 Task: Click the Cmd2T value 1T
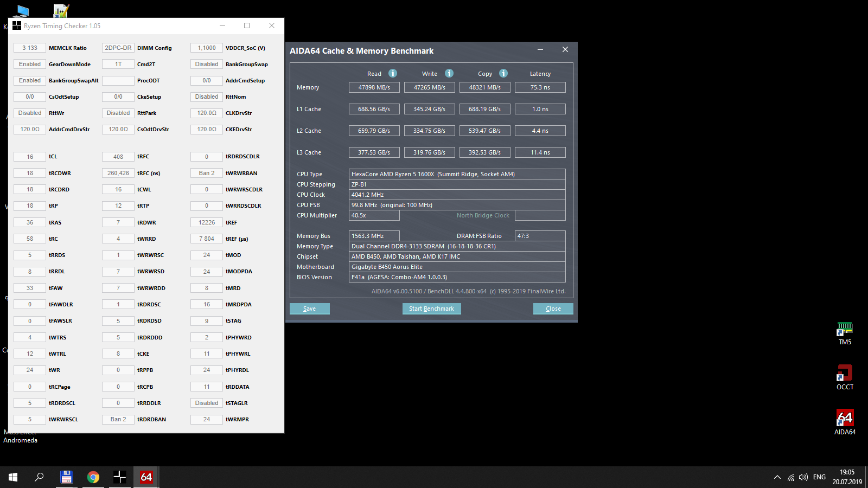(x=118, y=64)
